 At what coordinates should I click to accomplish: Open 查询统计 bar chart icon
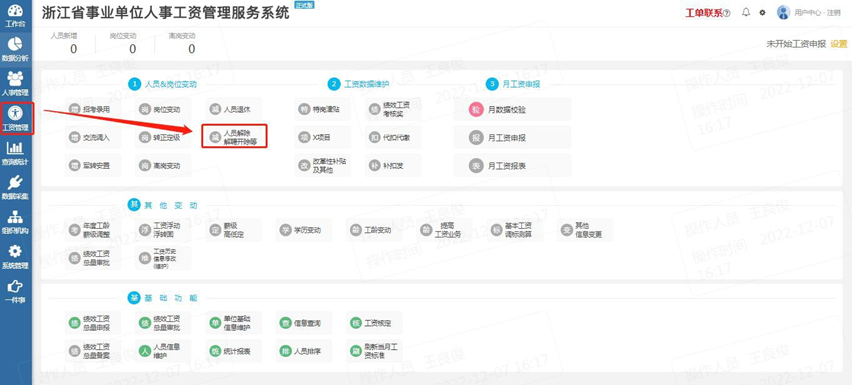[16, 153]
